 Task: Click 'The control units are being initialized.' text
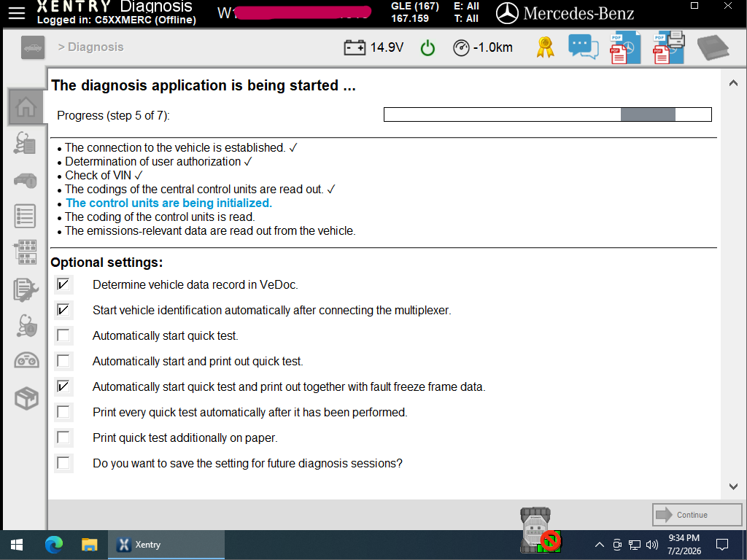click(x=169, y=203)
